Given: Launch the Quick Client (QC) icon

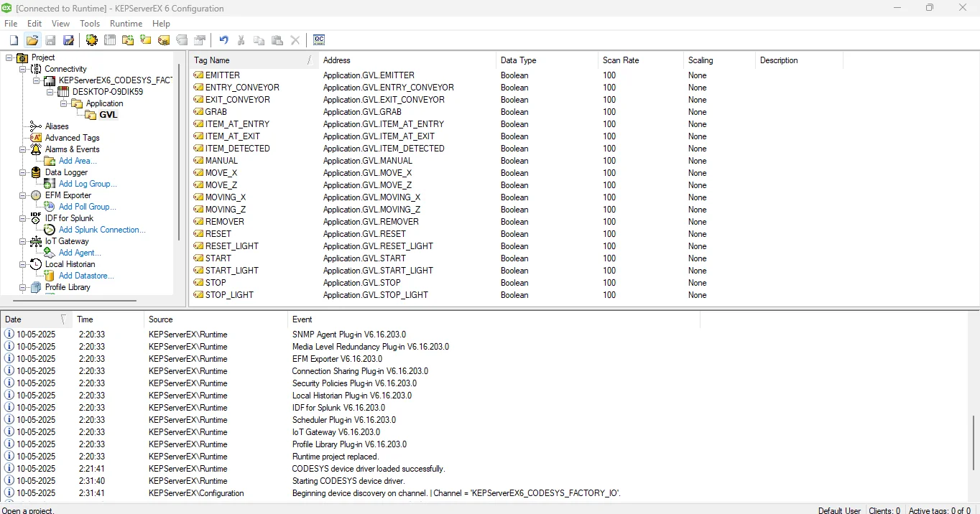Looking at the screenshot, I should click(x=319, y=40).
